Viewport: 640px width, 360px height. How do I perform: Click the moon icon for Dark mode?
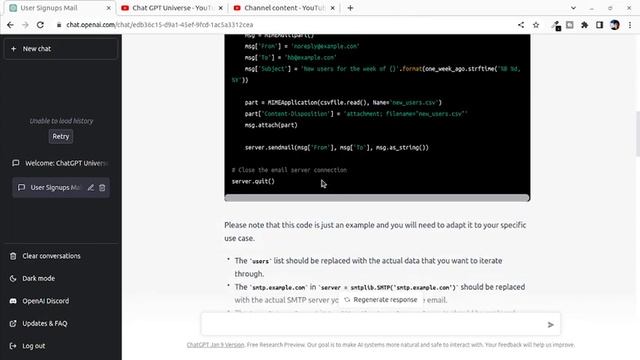(13, 278)
